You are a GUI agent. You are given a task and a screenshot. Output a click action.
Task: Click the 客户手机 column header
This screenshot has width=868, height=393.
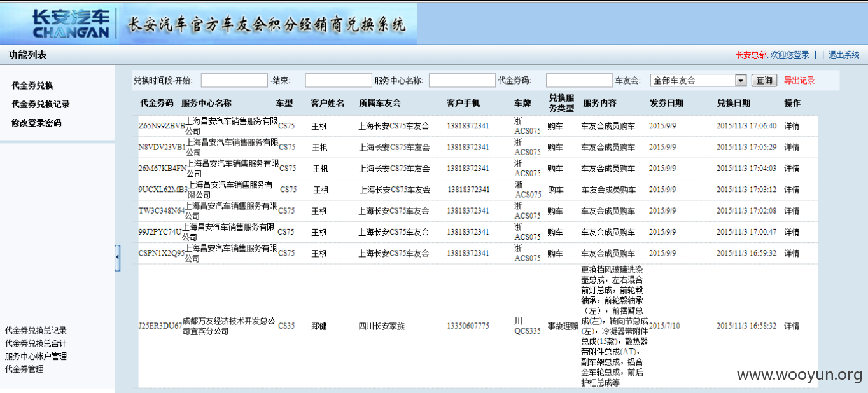(463, 103)
